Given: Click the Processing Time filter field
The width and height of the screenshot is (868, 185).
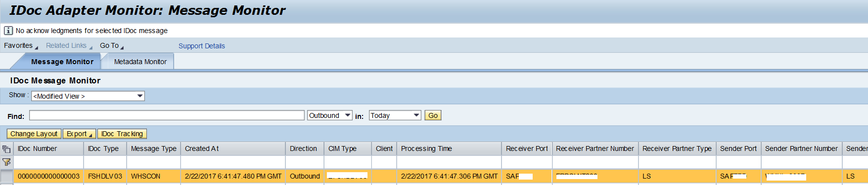Looking at the screenshot, I should [449, 162].
